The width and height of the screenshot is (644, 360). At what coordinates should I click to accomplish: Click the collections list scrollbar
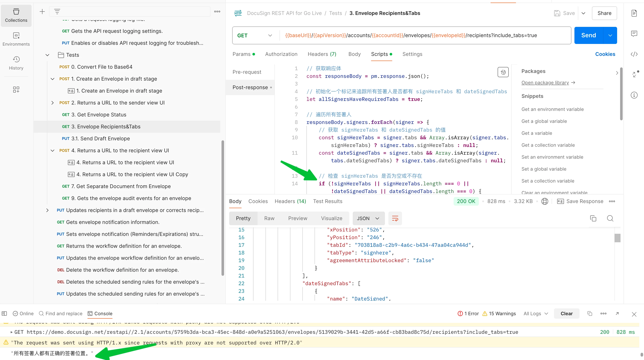223,208
